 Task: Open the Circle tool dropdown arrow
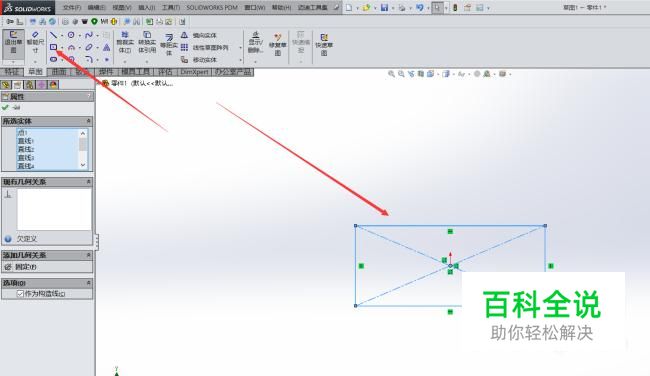coord(80,36)
